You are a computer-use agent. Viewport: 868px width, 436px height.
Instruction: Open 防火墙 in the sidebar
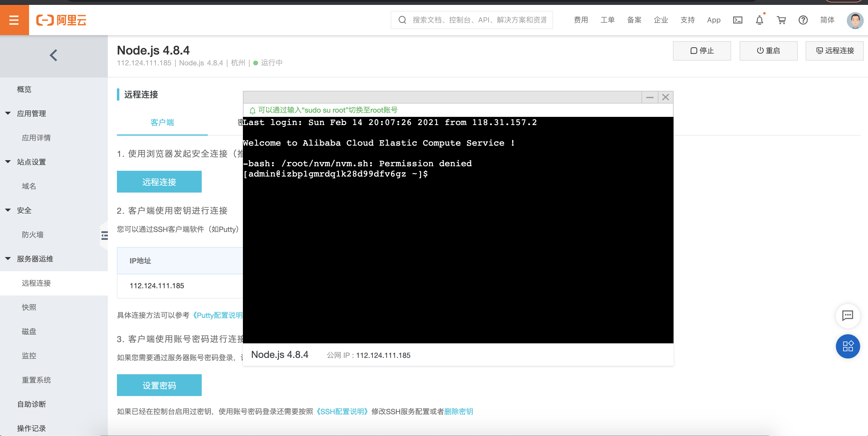33,235
